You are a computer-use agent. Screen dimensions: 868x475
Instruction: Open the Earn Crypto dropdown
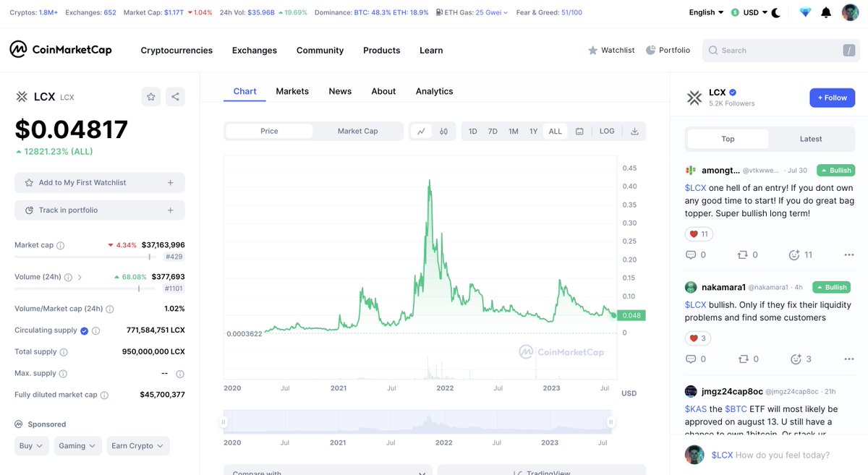coord(138,446)
